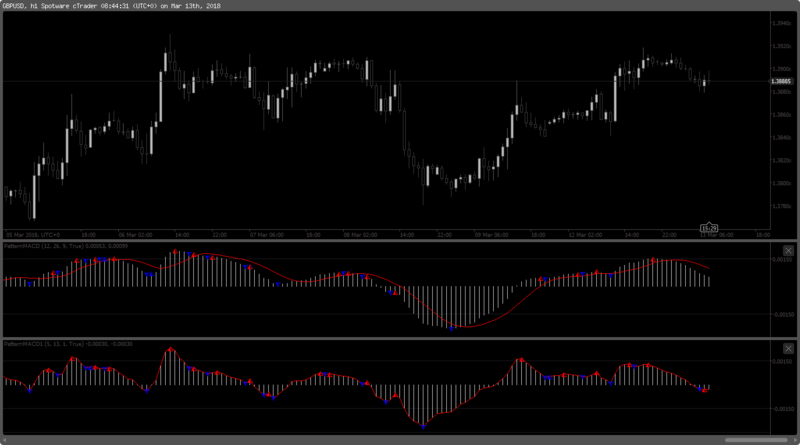800x445 pixels.
Task: Click the 1.3820 price axis label
Action: click(782, 161)
